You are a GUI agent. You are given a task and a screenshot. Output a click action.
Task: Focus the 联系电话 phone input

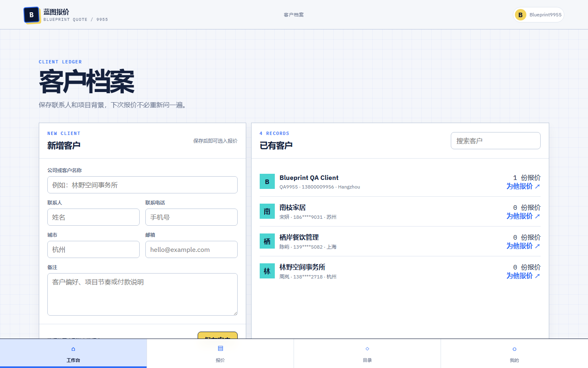(x=192, y=217)
